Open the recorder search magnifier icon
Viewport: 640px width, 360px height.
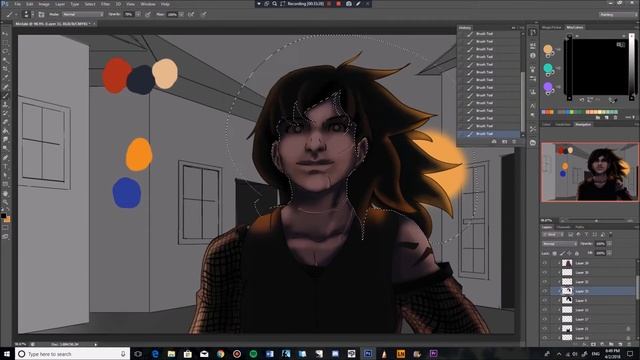[x=275, y=4]
